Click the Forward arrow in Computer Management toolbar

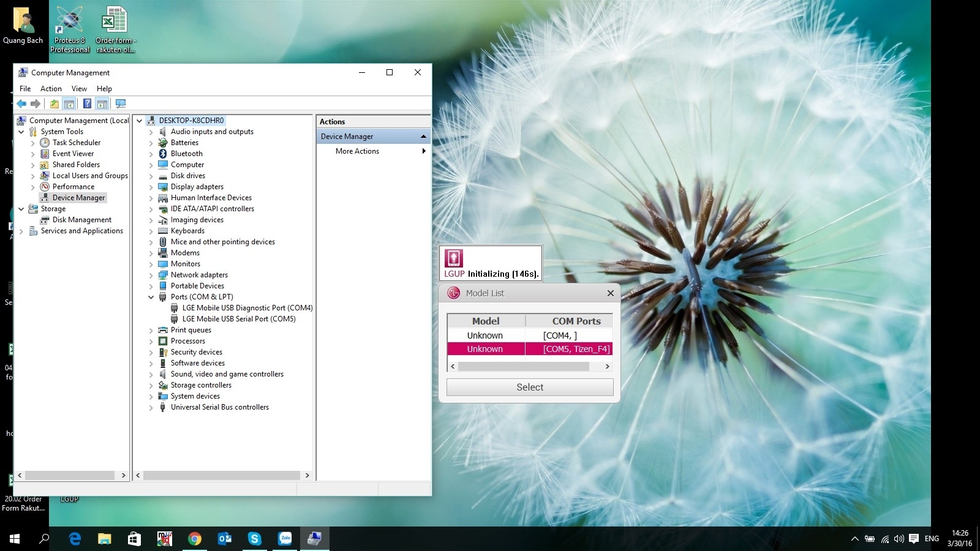click(36, 103)
